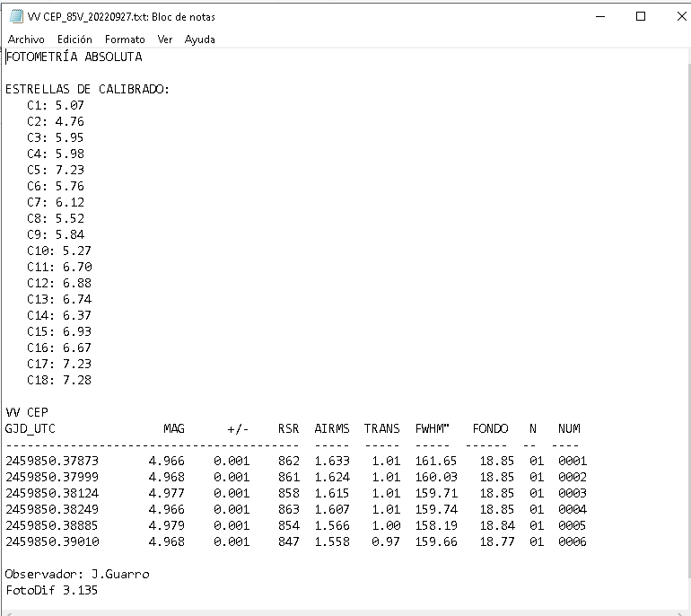The width and height of the screenshot is (691, 616).
Task: Click the 2459850.37873 timestamp in the first row
Action: (x=52, y=461)
